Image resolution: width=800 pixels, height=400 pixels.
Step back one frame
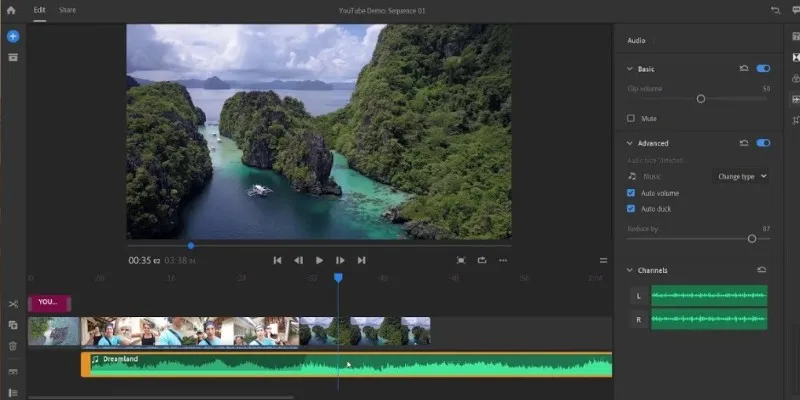pyautogui.click(x=298, y=260)
